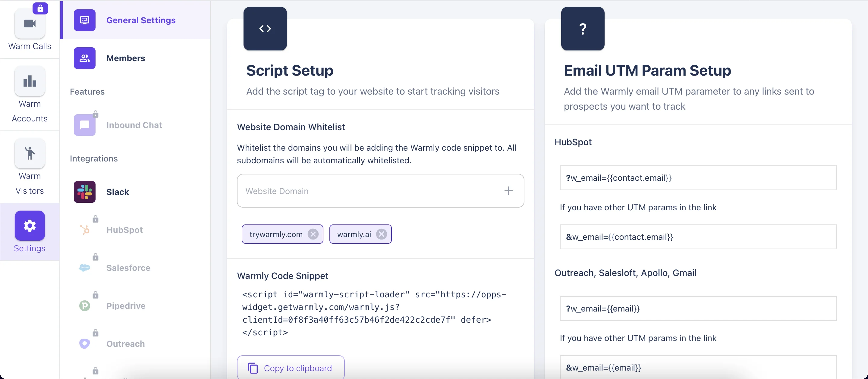Click the 'Outreach, Salesloft, Apollo, Gmail' label

(625, 273)
